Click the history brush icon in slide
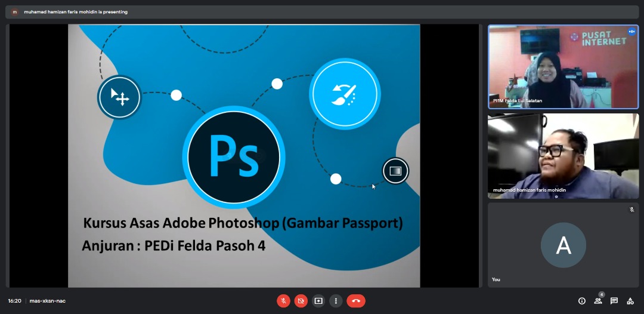 [345, 94]
